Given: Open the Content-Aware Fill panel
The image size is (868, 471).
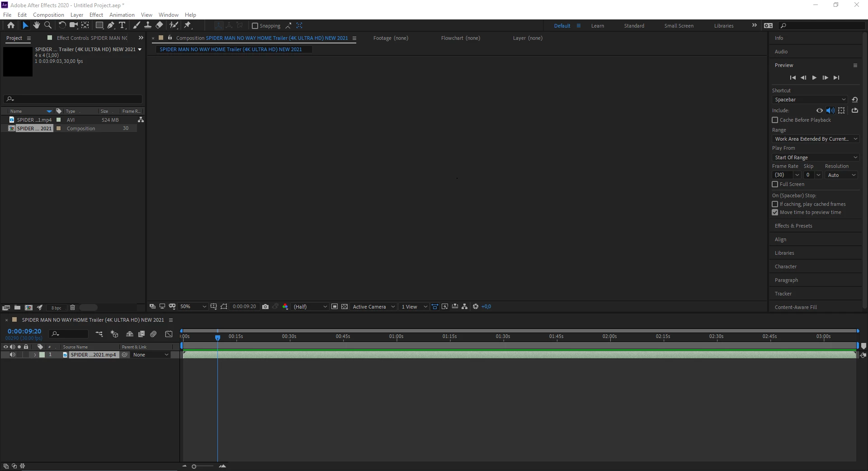Looking at the screenshot, I should point(796,307).
